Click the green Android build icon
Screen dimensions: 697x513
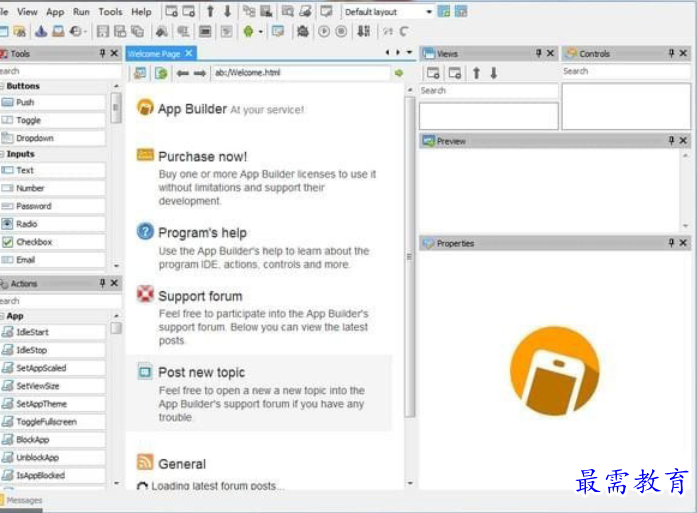248,31
